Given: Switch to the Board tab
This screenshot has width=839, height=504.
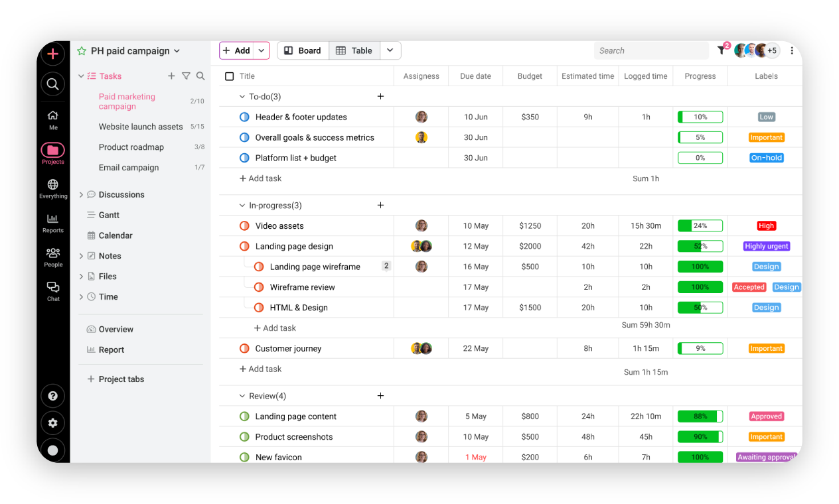Looking at the screenshot, I should coord(303,50).
